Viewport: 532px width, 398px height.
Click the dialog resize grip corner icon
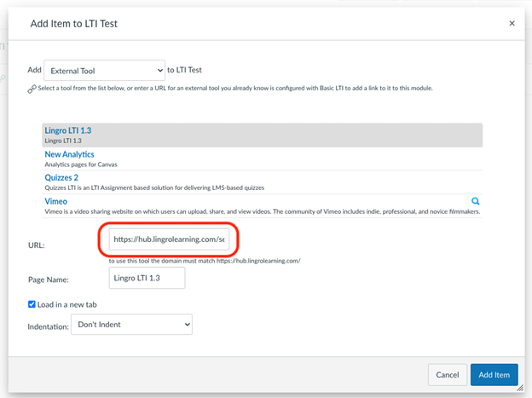[x=520, y=388]
